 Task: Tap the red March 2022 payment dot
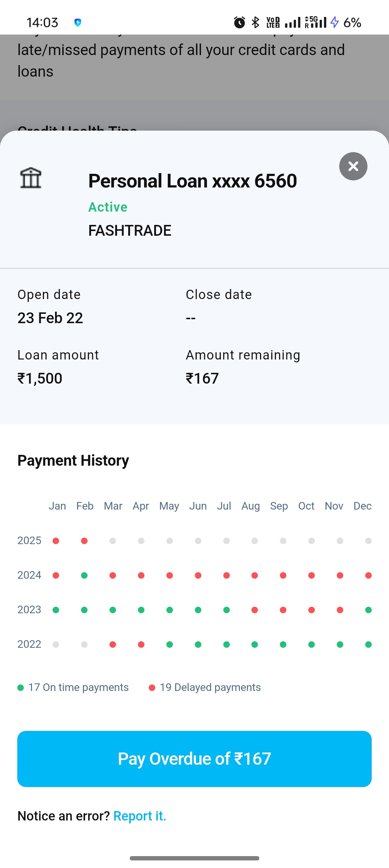click(x=113, y=645)
